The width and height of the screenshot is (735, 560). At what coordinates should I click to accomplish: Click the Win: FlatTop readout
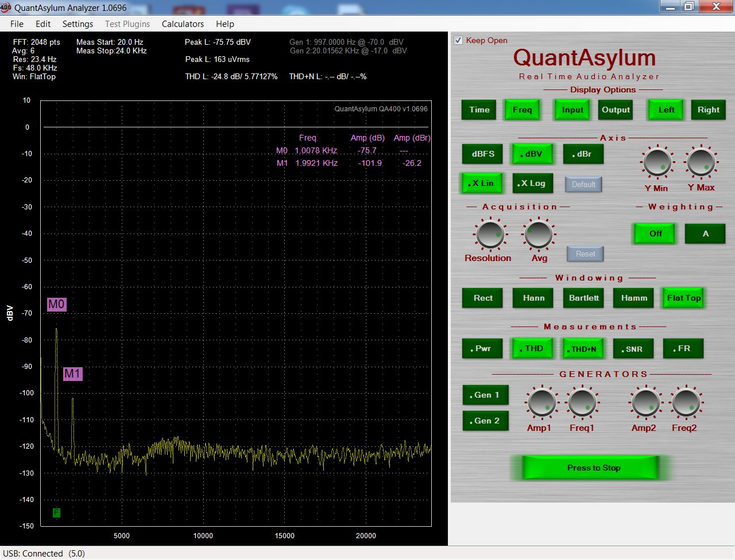(34, 76)
